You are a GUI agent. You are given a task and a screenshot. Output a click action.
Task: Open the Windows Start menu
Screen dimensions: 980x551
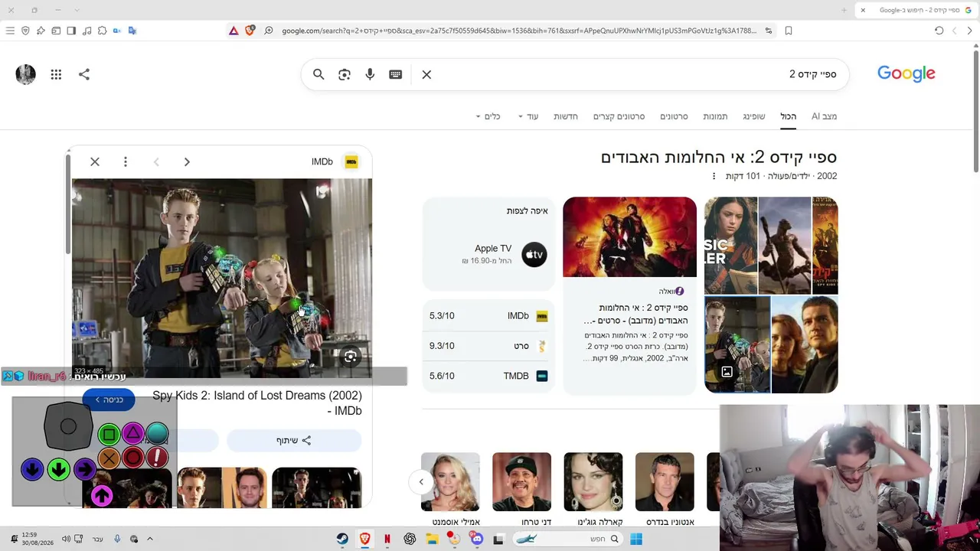click(x=636, y=539)
